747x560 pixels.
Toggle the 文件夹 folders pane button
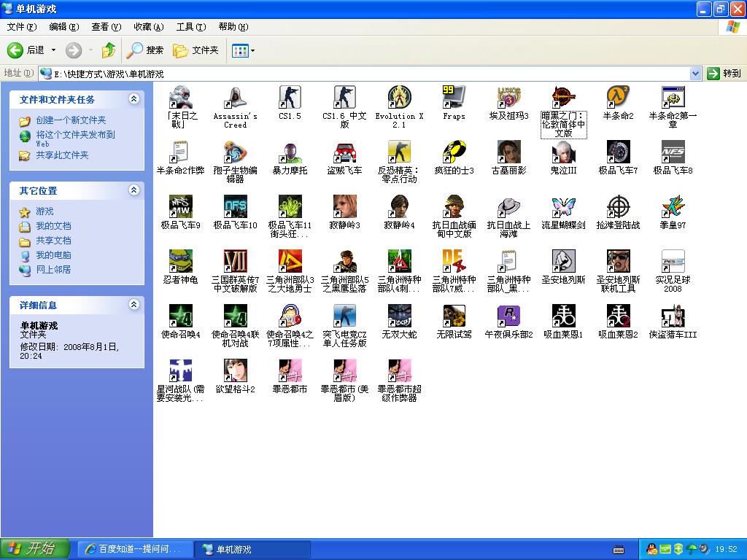[196, 50]
